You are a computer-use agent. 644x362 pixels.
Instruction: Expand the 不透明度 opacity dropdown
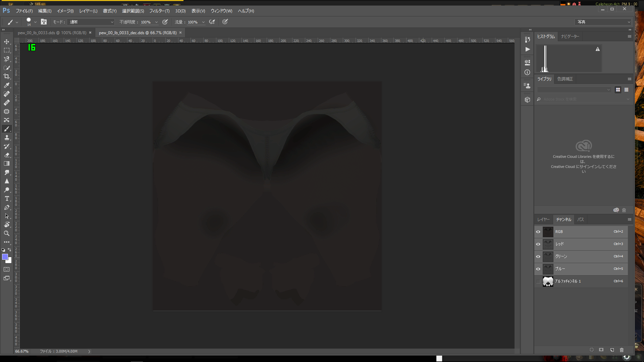(156, 22)
